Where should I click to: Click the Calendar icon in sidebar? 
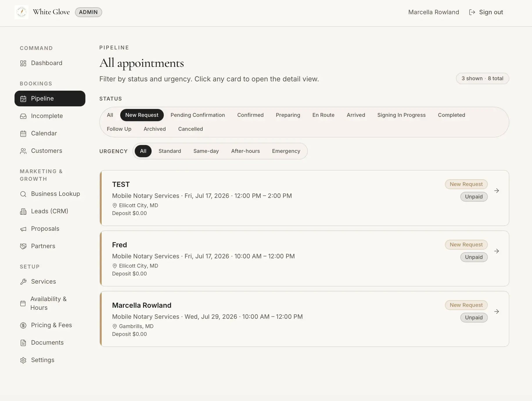[23, 134]
